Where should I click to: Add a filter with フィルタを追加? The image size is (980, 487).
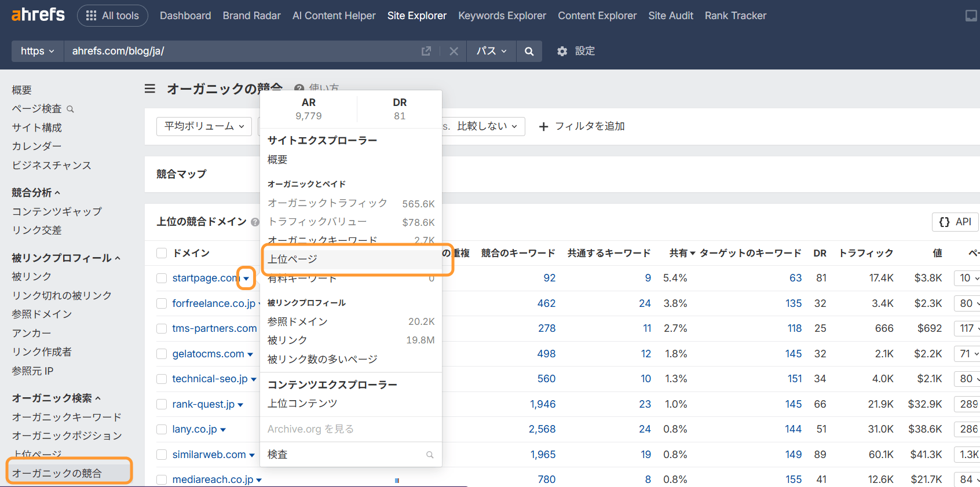coord(582,126)
